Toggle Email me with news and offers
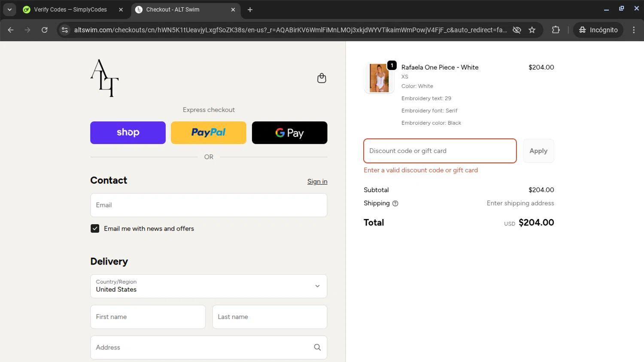The width and height of the screenshot is (644, 362). pos(95,228)
